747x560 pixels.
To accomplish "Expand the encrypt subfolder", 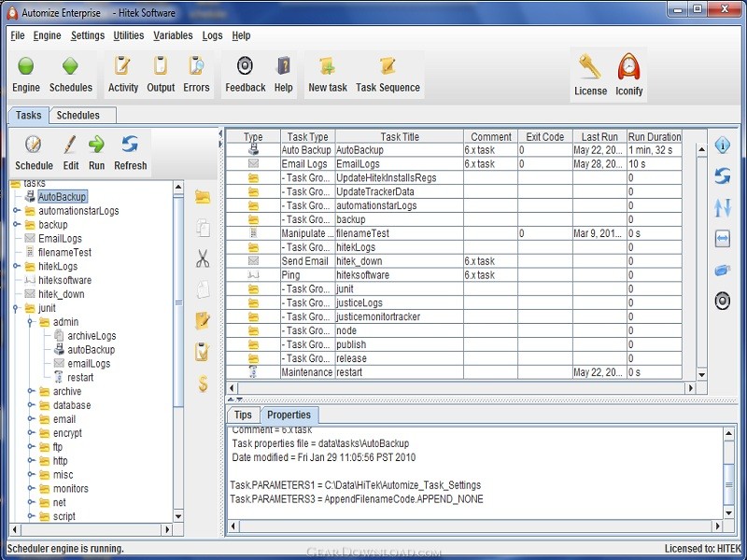I will (31, 433).
